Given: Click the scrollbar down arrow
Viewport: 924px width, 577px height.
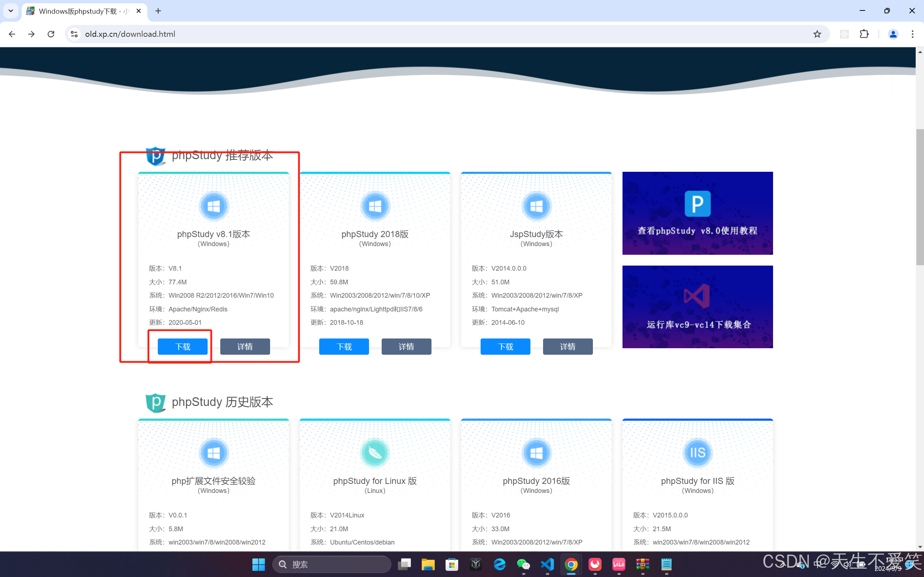Looking at the screenshot, I should (919, 547).
